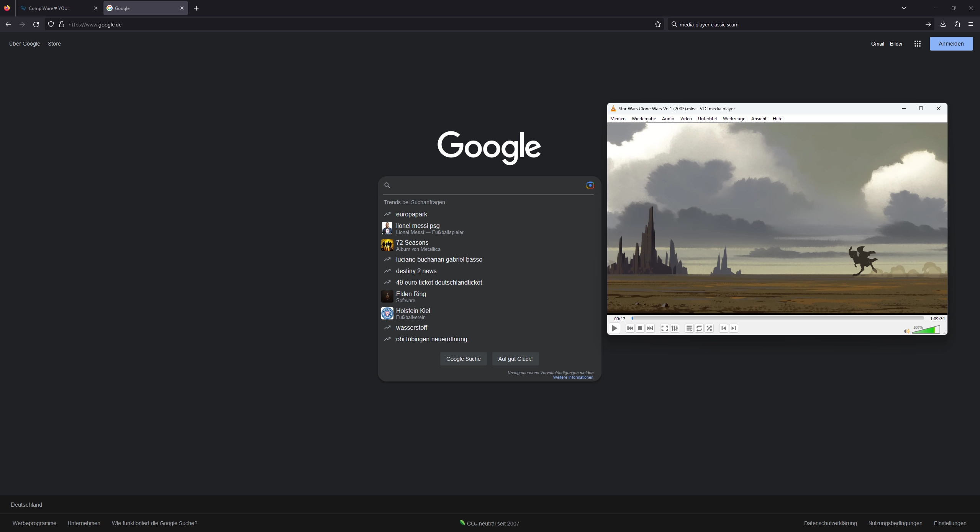The width and height of the screenshot is (980, 532).
Task: Open Weitere Informationen link
Action: click(x=573, y=378)
